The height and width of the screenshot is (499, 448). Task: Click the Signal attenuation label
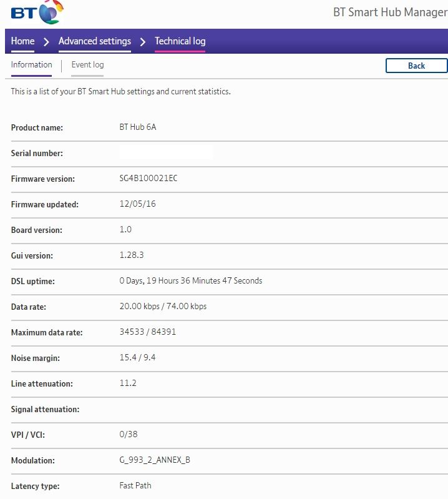coord(45,409)
